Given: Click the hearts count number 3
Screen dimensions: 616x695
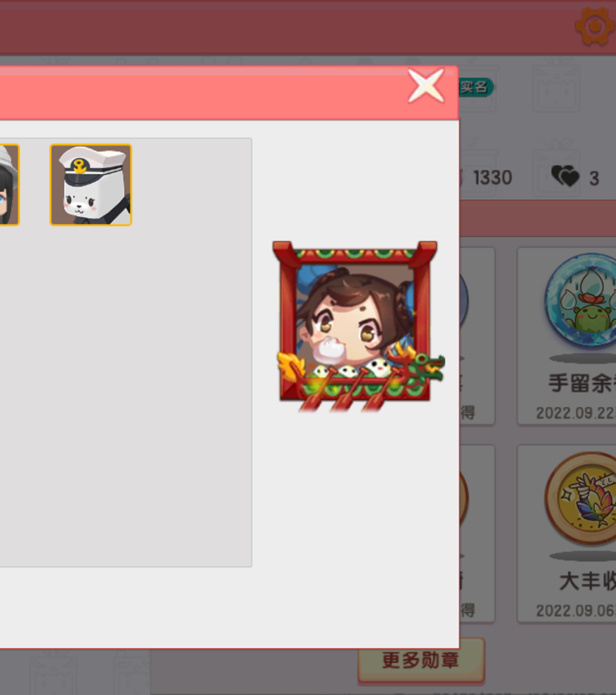Looking at the screenshot, I should click(594, 178).
